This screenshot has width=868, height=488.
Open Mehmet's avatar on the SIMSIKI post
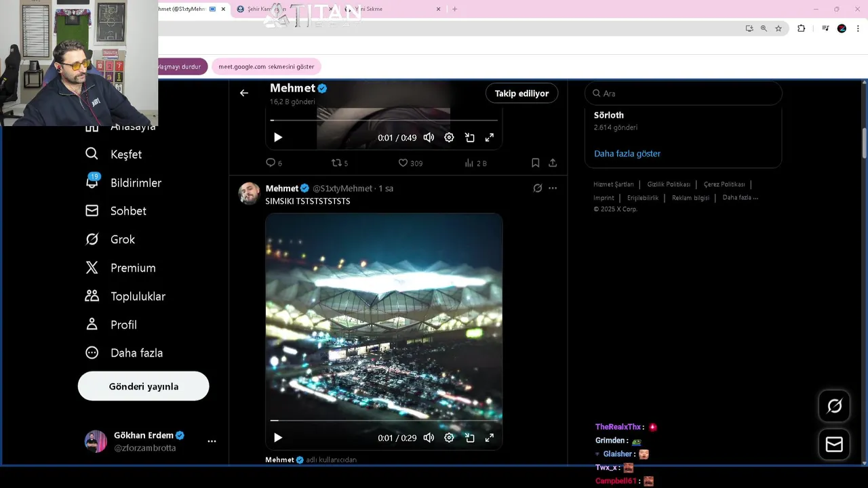click(x=249, y=193)
